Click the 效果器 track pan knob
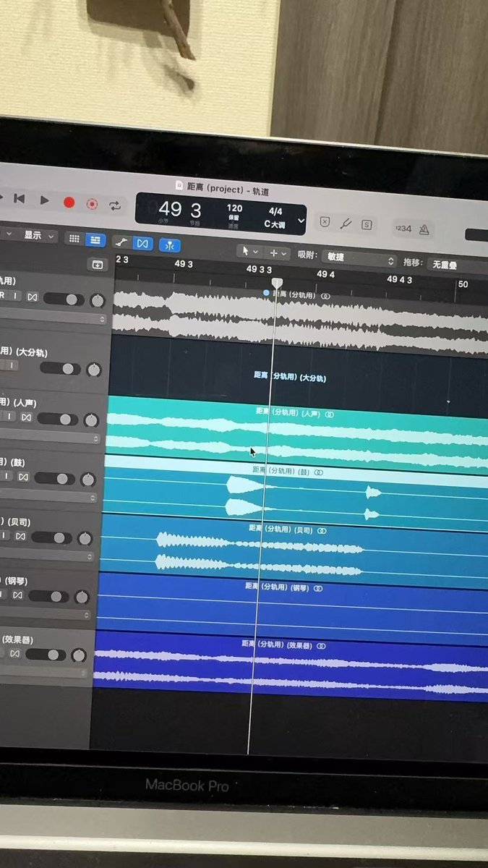The image size is (488, 868). point(80,656)
